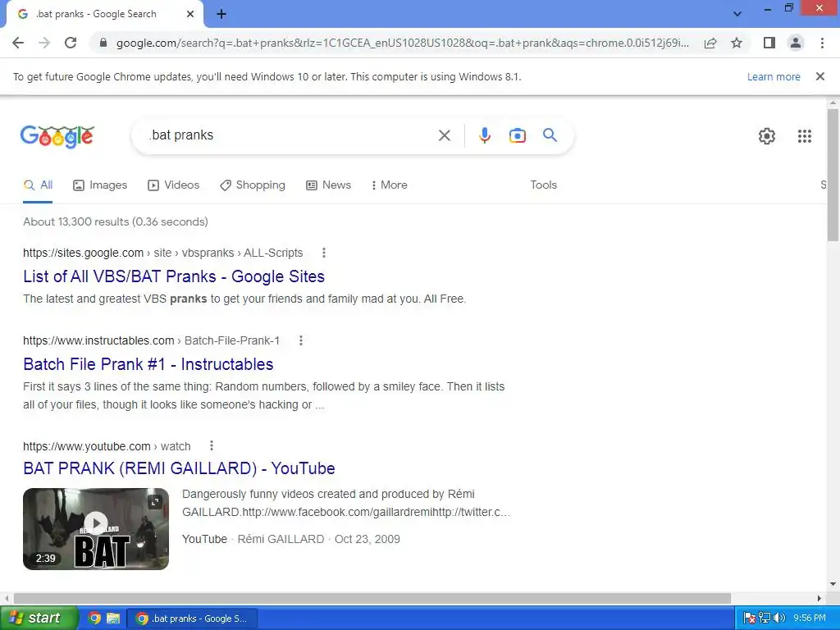Screen dimensions: 840x630
Task: View site information padlock icon
Action: [x=103, y=43]
